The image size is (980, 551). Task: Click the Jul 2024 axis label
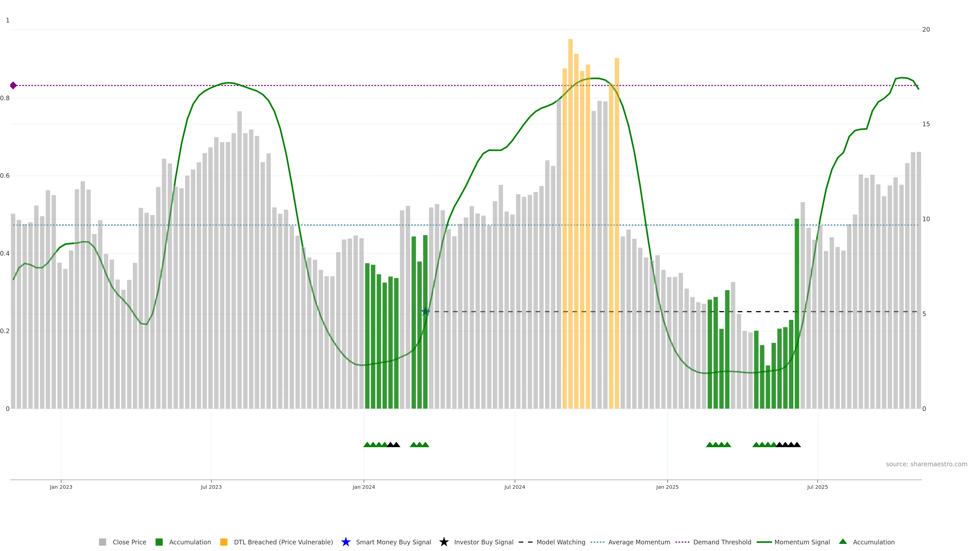point(514,487)
